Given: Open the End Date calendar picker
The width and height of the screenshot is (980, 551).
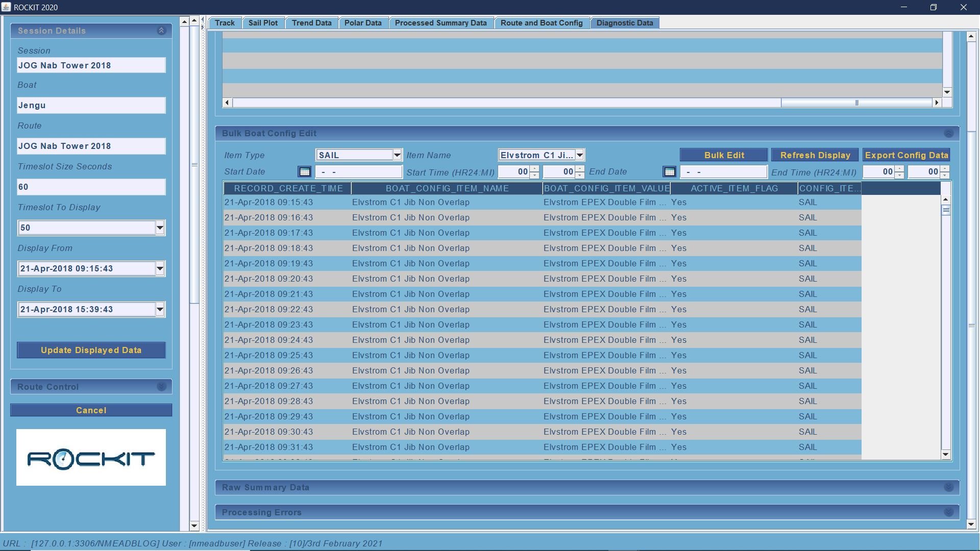Looking at the screenshot, I should (x=669, y=172).
